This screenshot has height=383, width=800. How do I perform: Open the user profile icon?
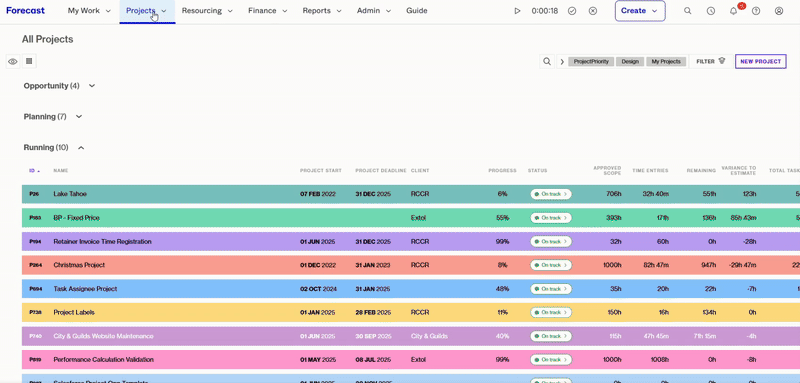(x=779, y=11)
